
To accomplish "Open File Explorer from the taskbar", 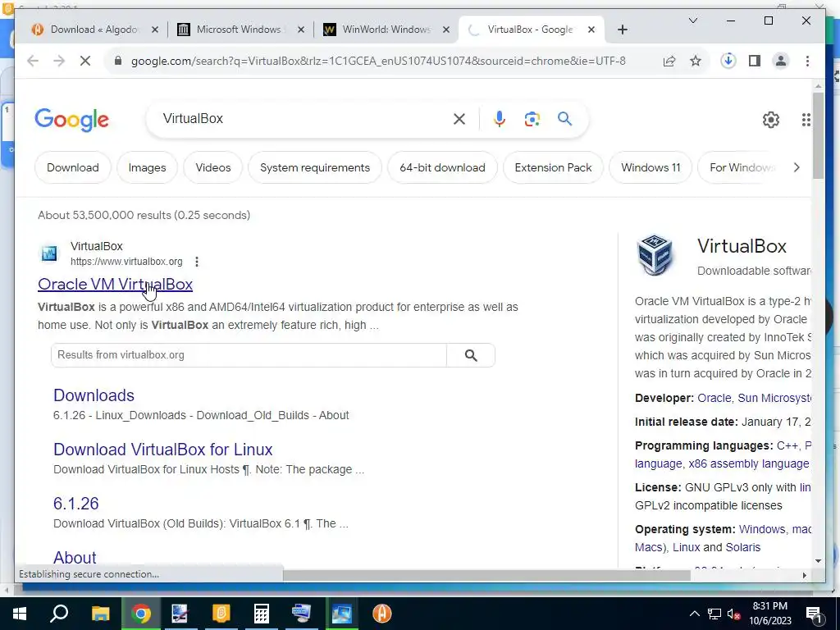I will pyautogui.click(x=100, y=614).
